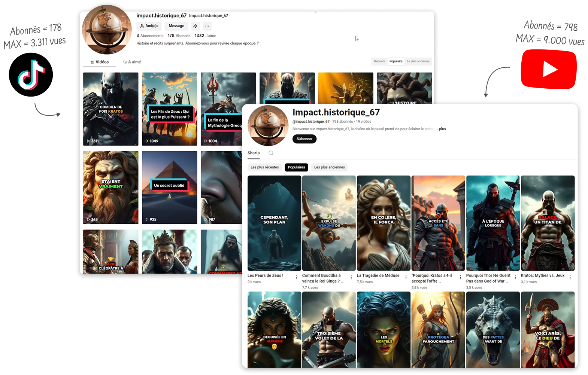
Task: Open options for 'Comment Bouddha a vaincu' short
Action: (x=351, y=277)
